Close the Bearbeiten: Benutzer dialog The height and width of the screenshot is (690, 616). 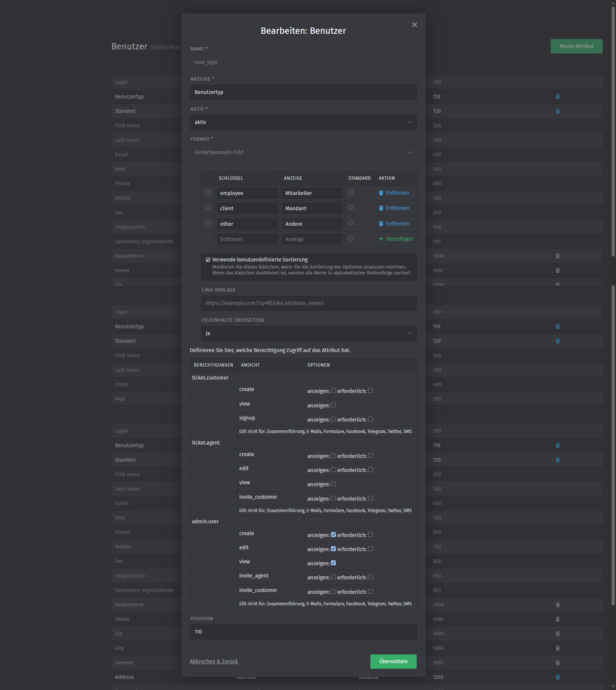tap(415, 25)
